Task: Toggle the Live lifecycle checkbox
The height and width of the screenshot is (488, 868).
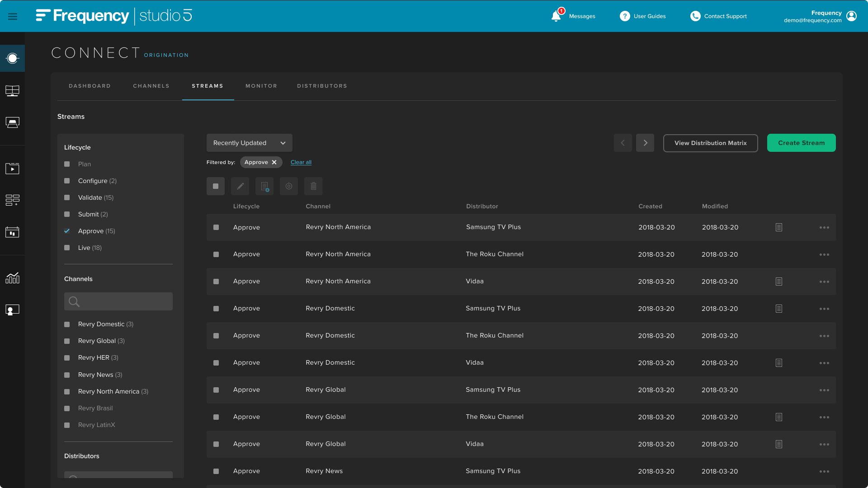Action: [x=67, y=248]
